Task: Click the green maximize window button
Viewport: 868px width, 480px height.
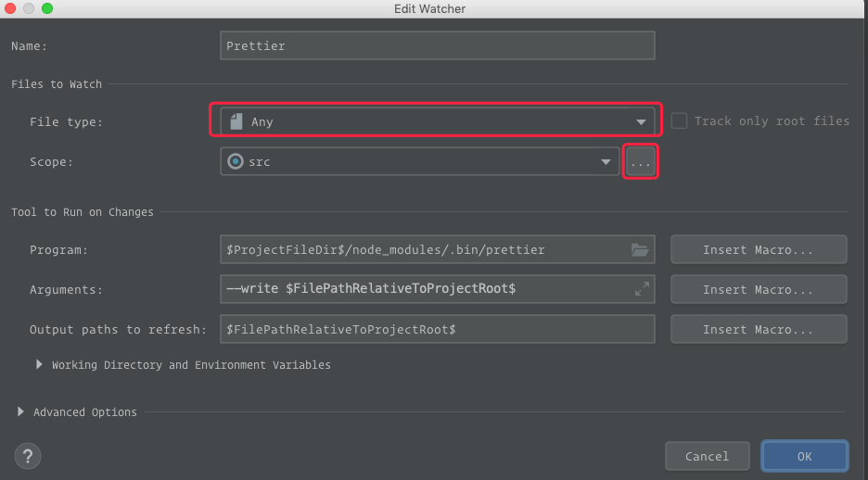Action: tap(47, 8)
